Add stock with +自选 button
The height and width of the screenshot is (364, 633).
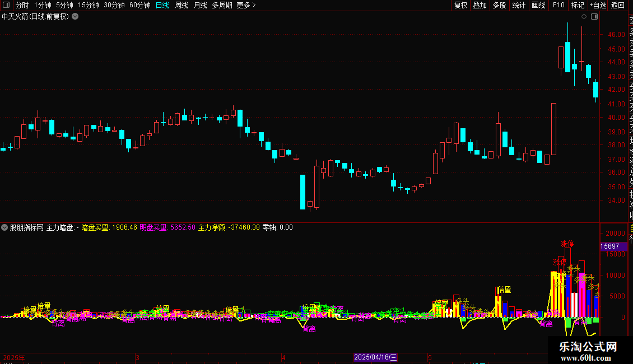598,5
